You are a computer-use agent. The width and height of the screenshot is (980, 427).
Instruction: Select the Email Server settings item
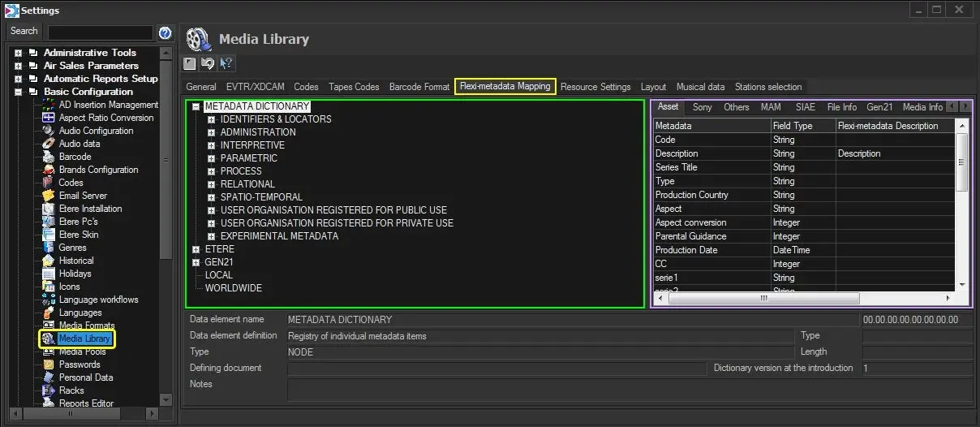pos(83,196)
